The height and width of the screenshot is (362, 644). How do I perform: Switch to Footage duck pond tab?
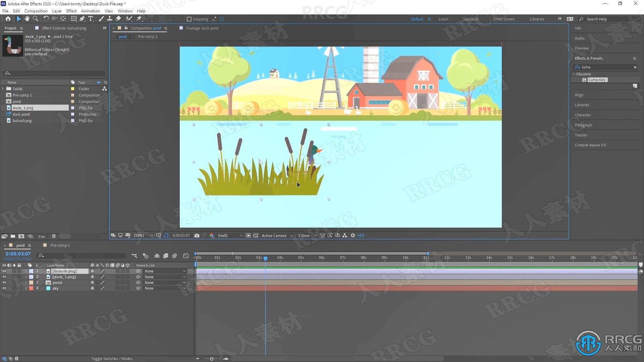click(202, 28)
